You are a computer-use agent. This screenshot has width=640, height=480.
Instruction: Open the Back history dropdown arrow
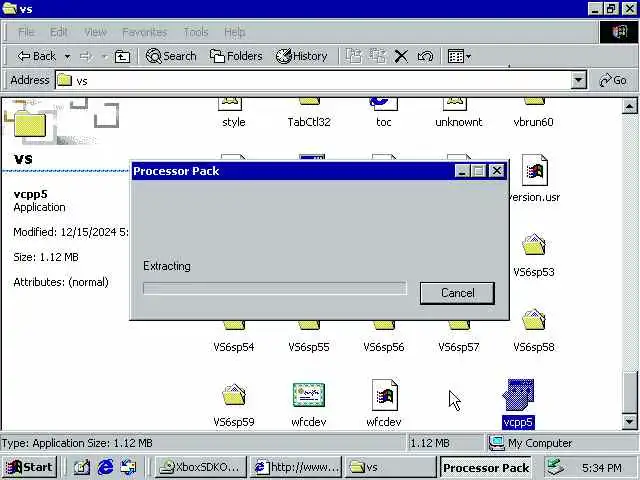coord(67,56)
